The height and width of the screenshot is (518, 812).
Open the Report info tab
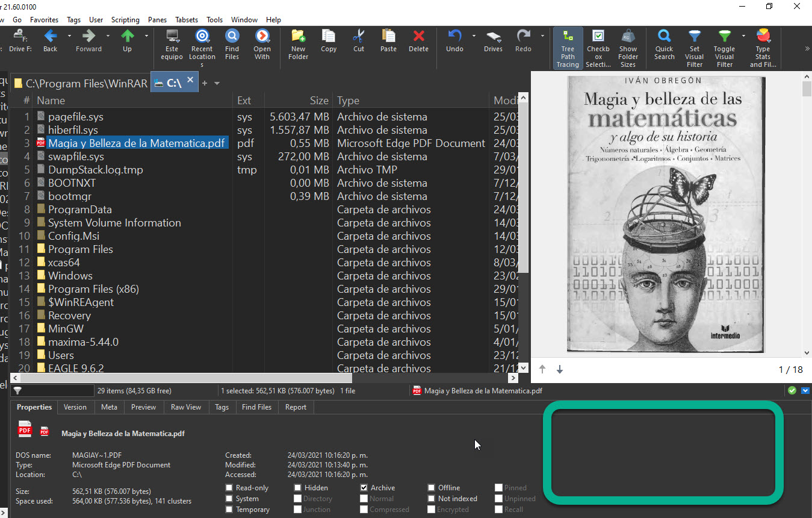pyautogui.click(x=296, y=407)
